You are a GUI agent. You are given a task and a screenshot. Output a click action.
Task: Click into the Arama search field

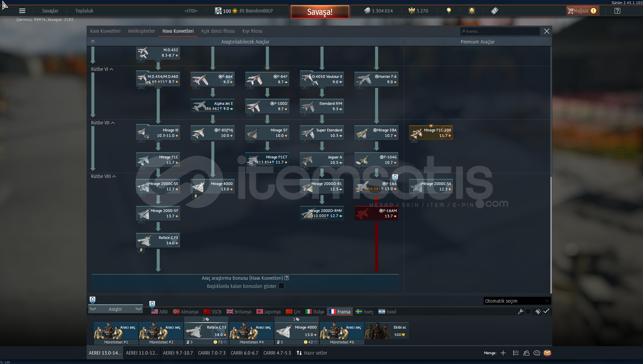click(x=500, y=31)
